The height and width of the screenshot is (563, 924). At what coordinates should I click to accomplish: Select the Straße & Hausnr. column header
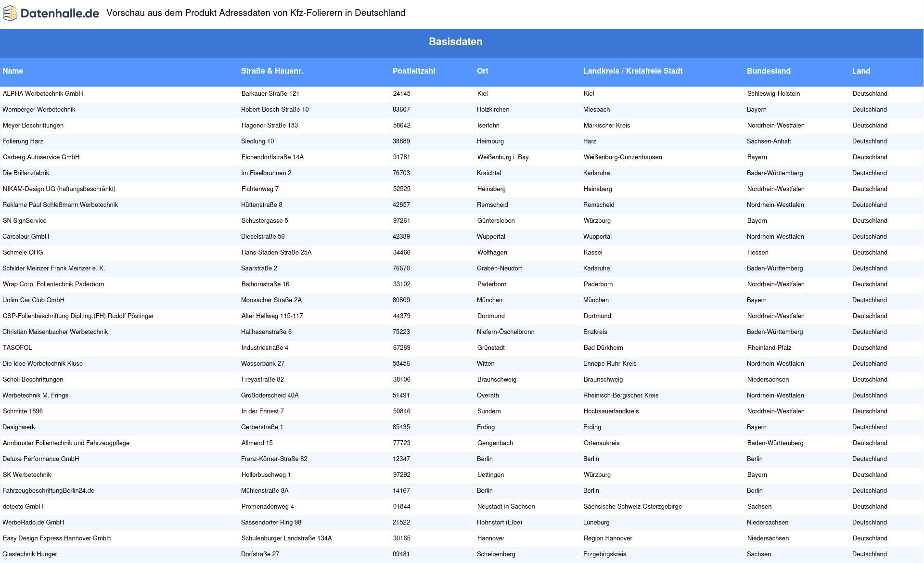point(272,71)
